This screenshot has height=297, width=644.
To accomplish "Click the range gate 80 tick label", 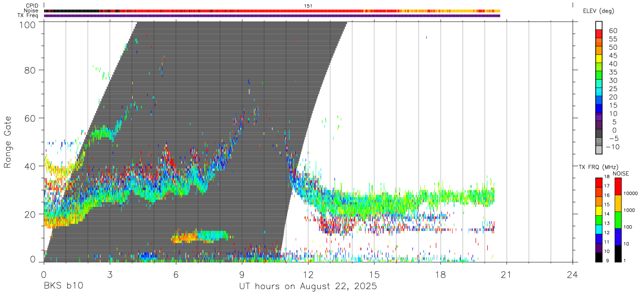I will click(x=30, y=70).
